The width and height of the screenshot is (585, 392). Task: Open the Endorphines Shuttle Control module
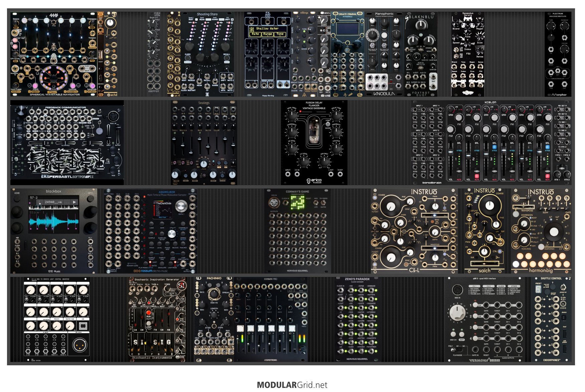[x=551, y=319]
